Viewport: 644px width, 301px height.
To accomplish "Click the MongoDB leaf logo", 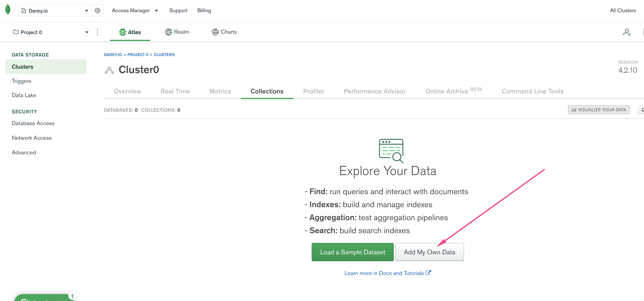I will 8,11.
